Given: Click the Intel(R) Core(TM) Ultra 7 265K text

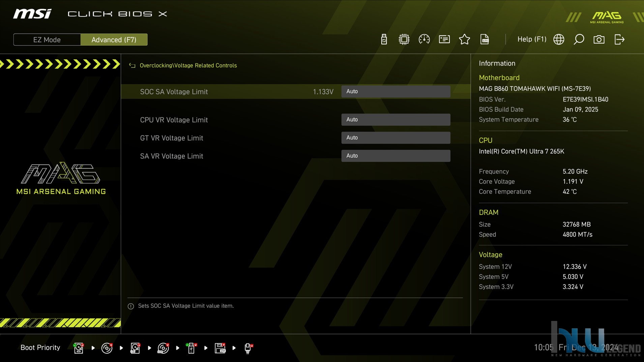Looking at the screenshot, I should click(521, 151).
